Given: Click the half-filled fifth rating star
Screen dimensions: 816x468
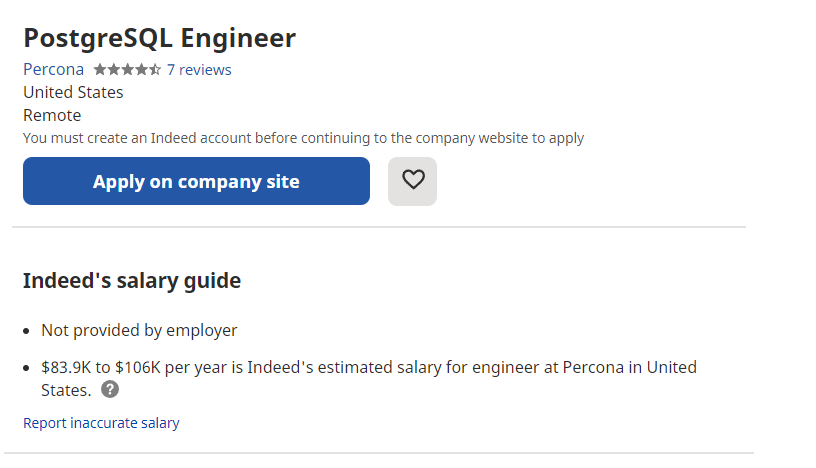Looking at the screenshot, I should click(155, 69).
